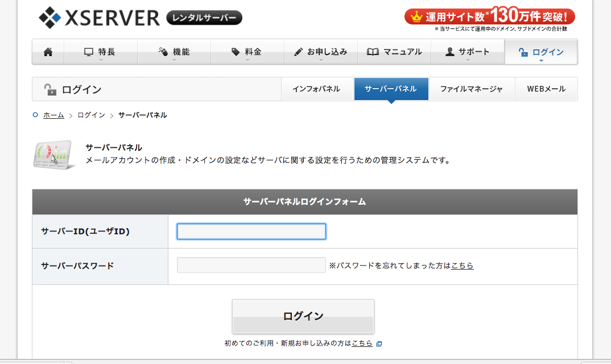Click the サーバーパスワード label
This screenshot has width=611, height=364.
click(x=77, y=266)
